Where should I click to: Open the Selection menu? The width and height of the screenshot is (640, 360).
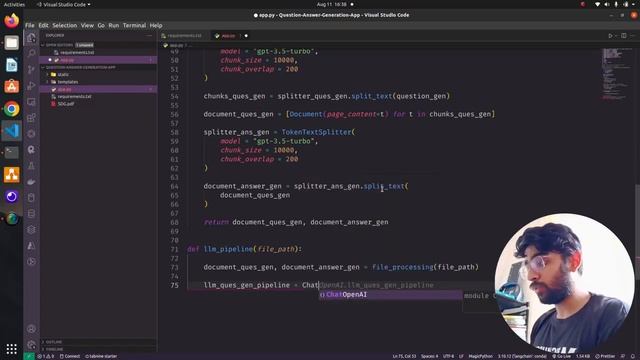64,25
